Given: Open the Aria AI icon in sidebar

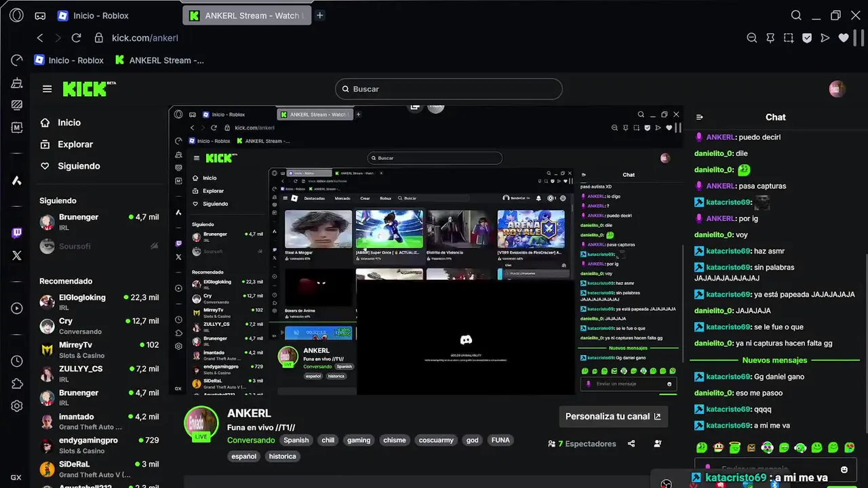Looking at the screenshot, I should (17, 180).
